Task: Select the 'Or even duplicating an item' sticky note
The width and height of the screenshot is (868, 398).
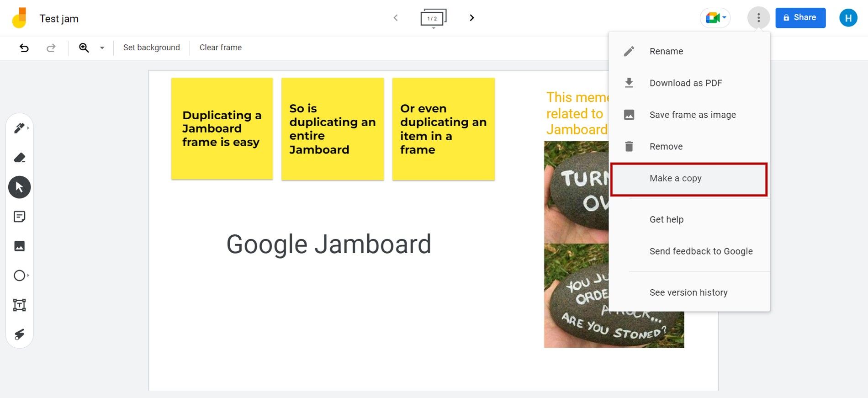Action: (x=444, y=129)
